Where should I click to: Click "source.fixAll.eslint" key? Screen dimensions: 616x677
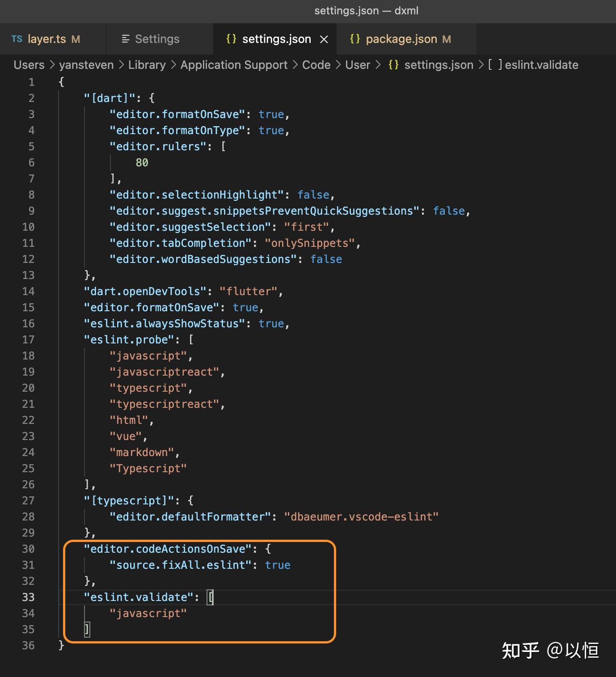point(181,565)
